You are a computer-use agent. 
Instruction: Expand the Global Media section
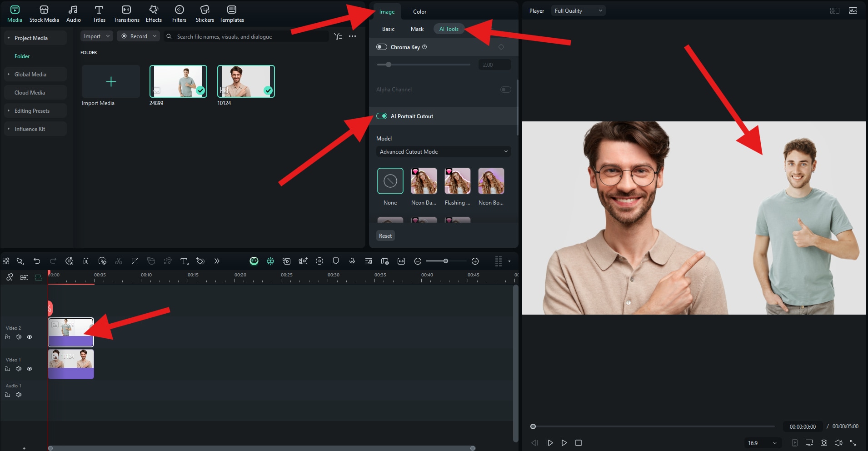(x=9, y=74)
